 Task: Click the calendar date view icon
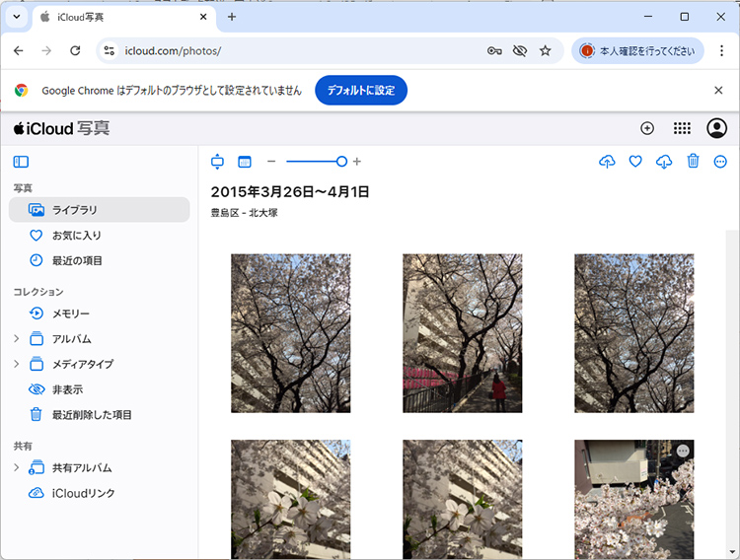[x=245, y=162]
